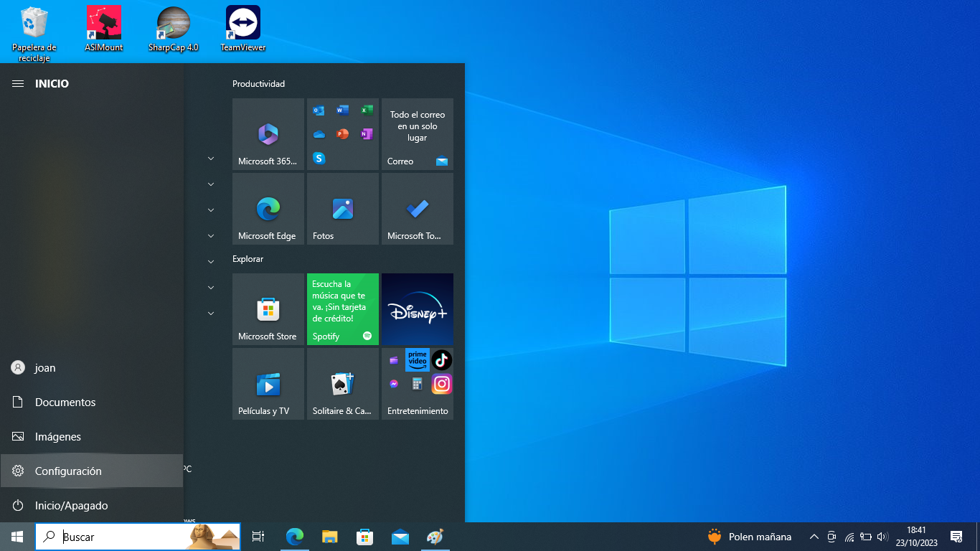Open the notification action center

956,537
